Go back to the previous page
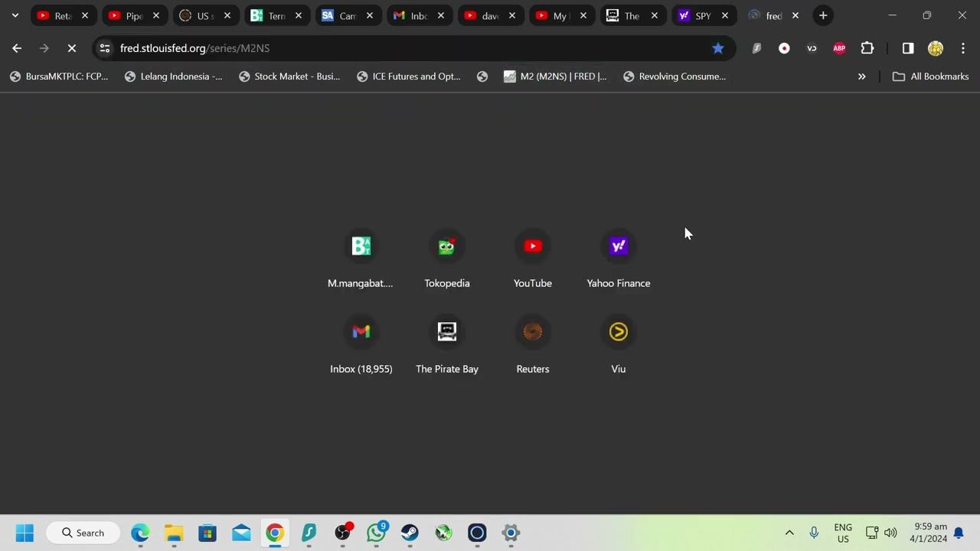The image size is (980, 551). pos(17,48)
